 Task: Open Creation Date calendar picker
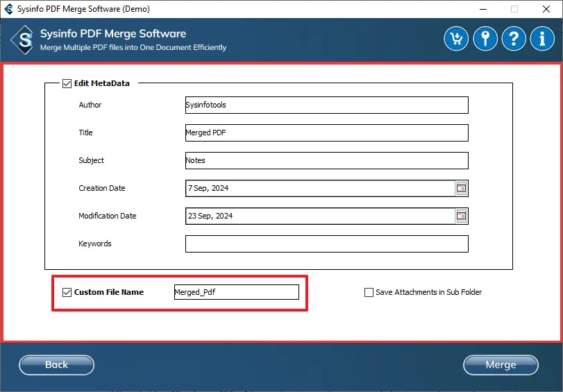[461, 188]
